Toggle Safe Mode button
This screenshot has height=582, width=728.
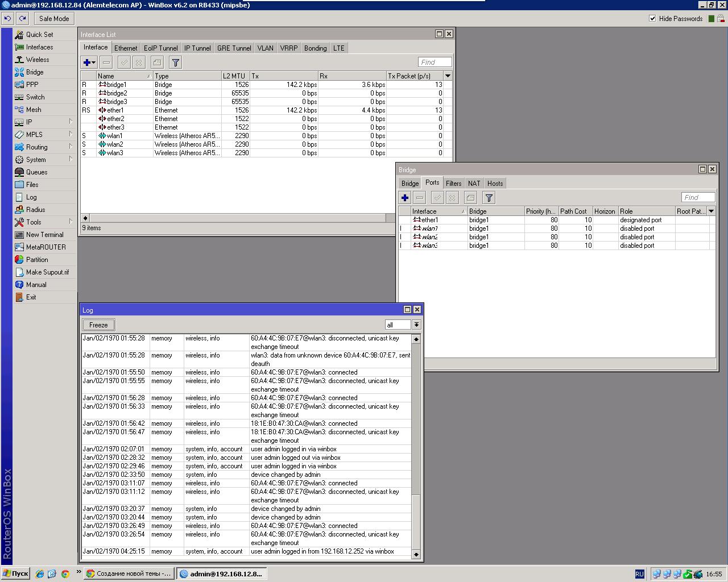[54, 19]
